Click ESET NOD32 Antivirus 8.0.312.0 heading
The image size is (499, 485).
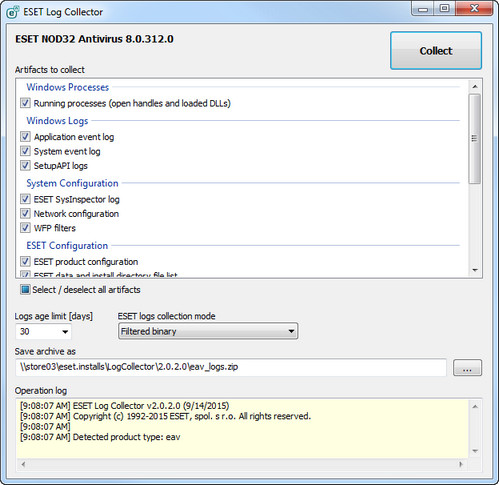[x=94, y=39]
